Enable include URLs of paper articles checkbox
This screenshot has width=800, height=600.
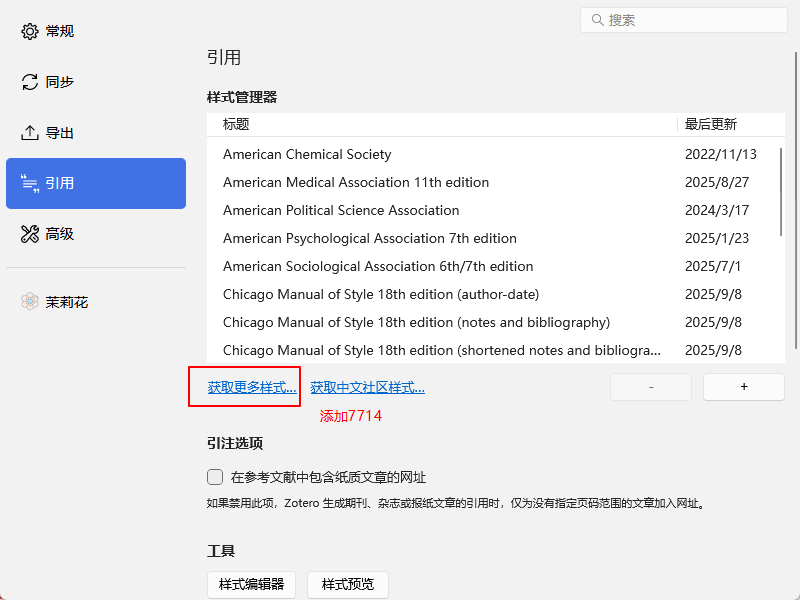(x=215, y=477)
